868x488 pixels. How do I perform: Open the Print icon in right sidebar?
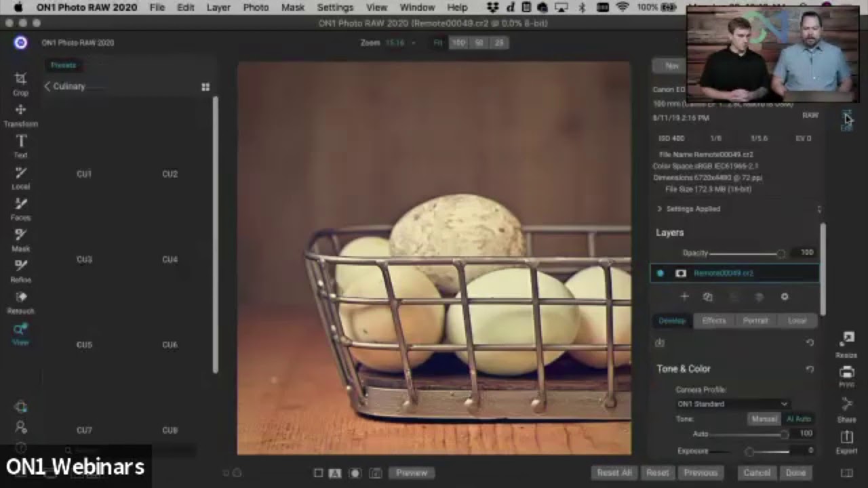(846, 376)
